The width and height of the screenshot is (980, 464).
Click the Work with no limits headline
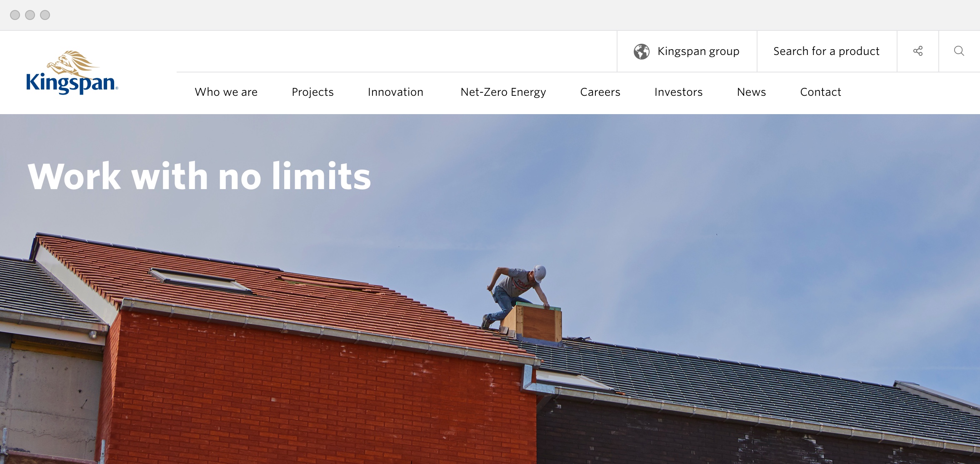click(199, 176)
